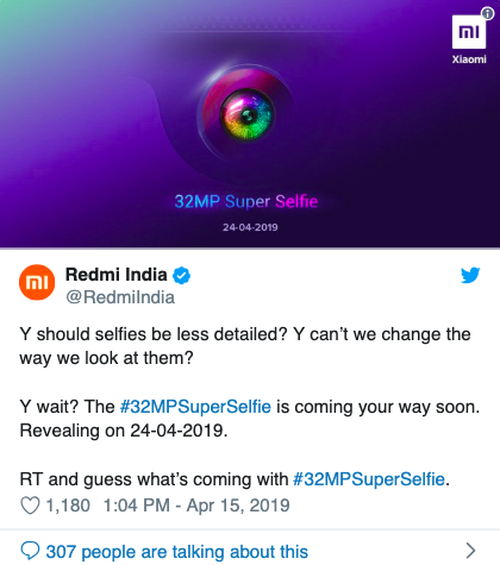Open the 1:04 PM - Apr 15, 2019 timestamp

pyautogui.click(x=197, y=505)
